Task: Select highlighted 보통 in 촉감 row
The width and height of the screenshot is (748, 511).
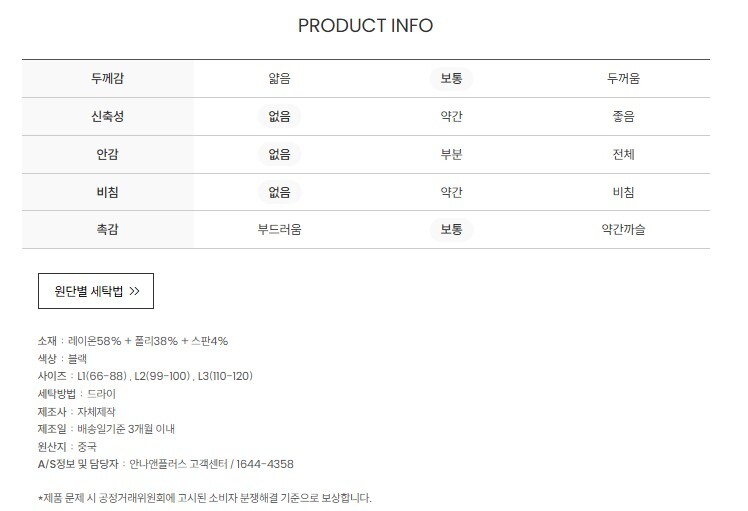Action: (x=451, y=229)
